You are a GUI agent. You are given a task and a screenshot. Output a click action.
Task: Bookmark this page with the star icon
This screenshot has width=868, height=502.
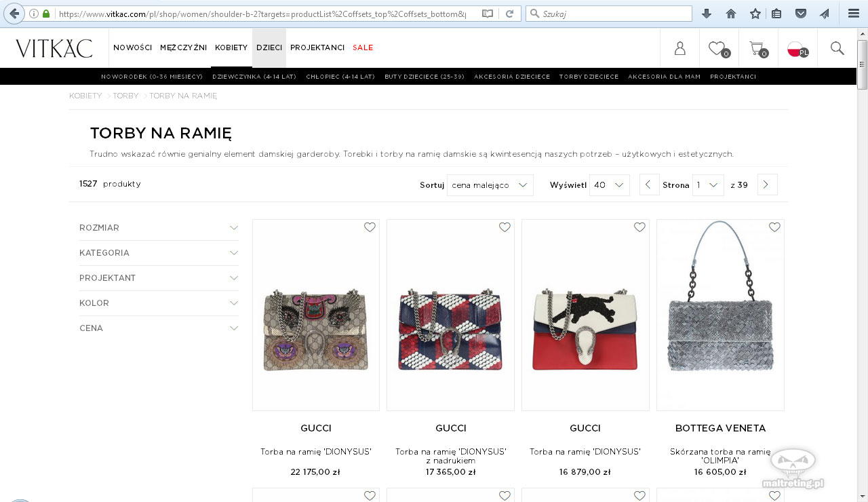(755, 14)
